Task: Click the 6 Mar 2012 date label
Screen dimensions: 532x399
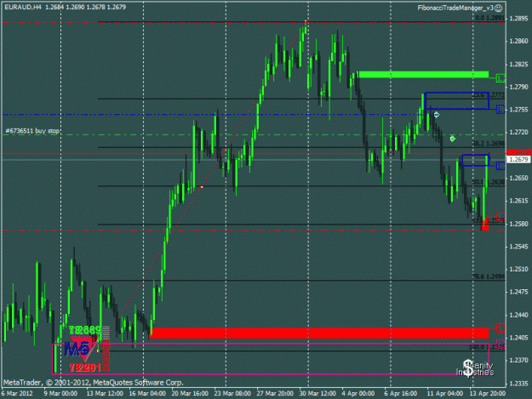Action: tap(17, 393)
